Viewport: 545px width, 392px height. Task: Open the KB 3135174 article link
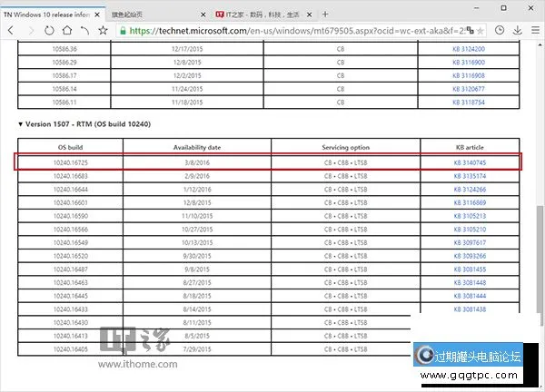point(470,176)
